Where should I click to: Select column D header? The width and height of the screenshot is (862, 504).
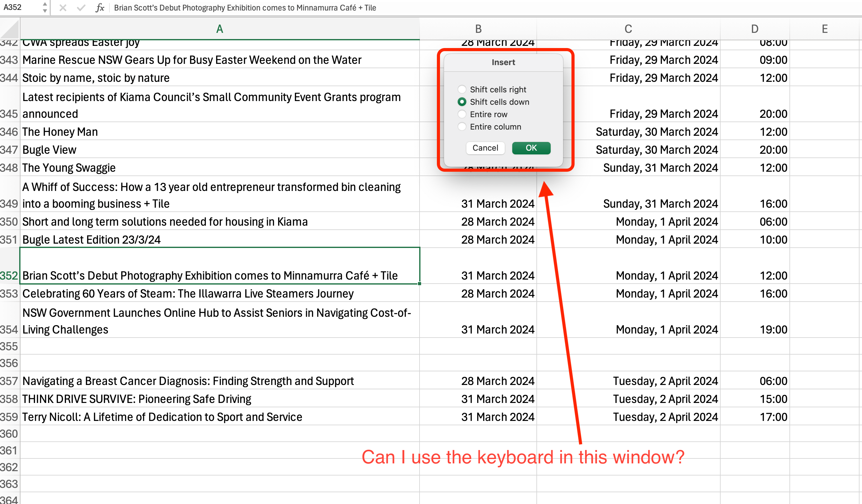pyautogui.click(x=755, y=29)
